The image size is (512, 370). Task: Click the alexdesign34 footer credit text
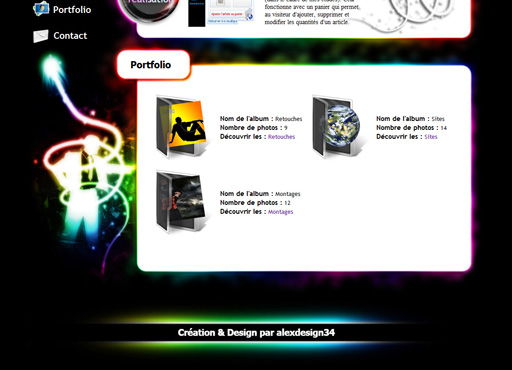pos(256,333)
